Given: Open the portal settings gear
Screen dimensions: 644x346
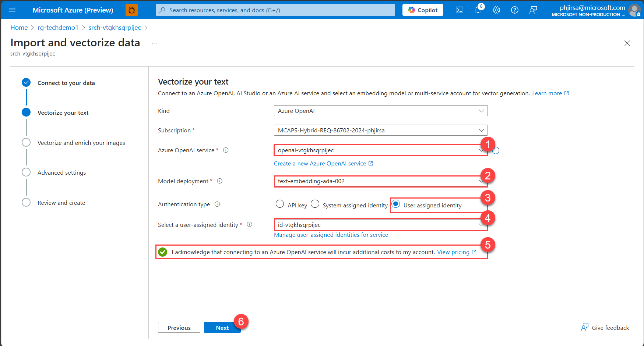Looking at the screenshot, I should [x=496, y=10].
